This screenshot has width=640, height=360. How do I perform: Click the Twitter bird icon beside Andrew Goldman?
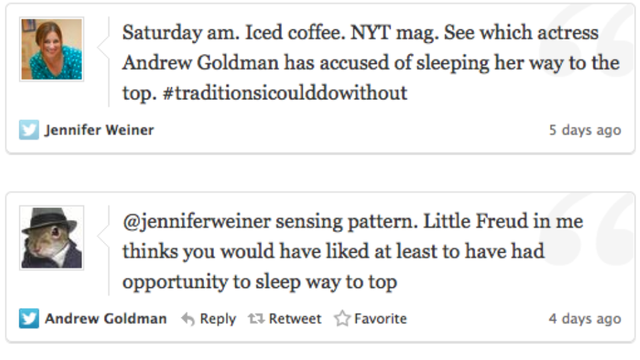[29, 318]
